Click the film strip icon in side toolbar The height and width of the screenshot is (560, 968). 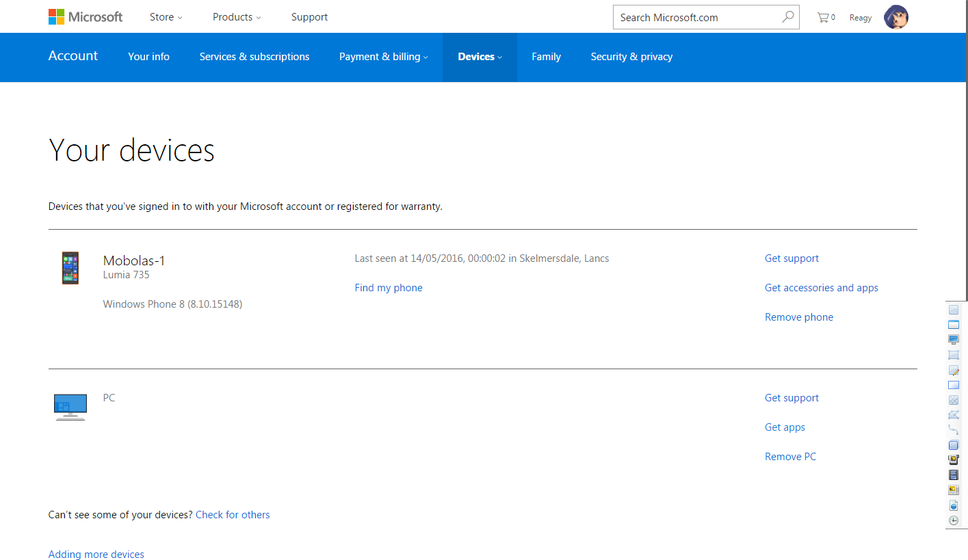click(x=954, y=475)
